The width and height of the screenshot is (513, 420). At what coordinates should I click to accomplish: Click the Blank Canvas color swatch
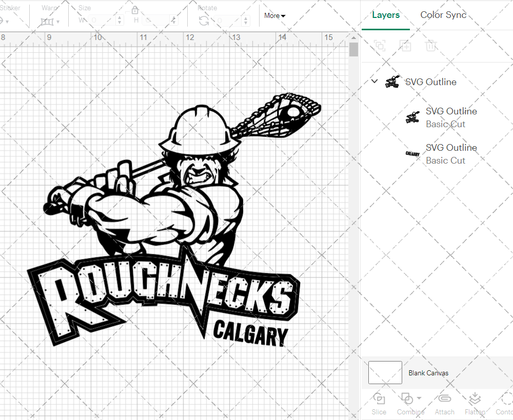coord(385,373)
